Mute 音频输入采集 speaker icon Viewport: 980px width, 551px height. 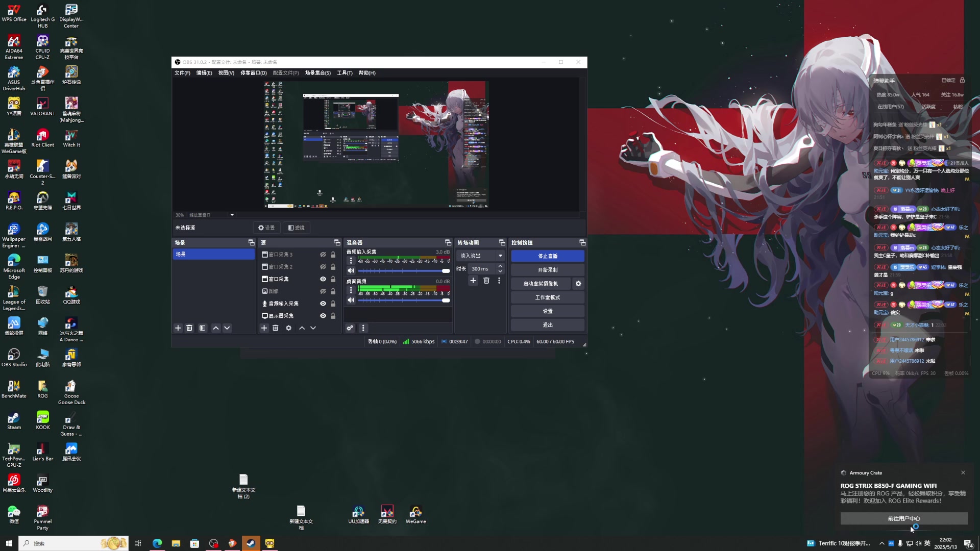click(351, 271)
